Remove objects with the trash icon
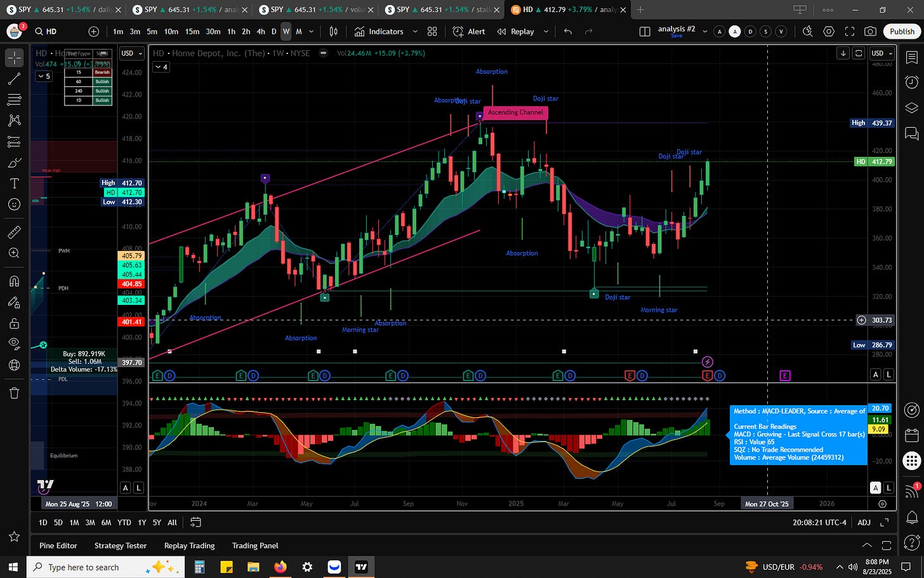The height and width of the screenshot is (578, 924). point(14,393)
